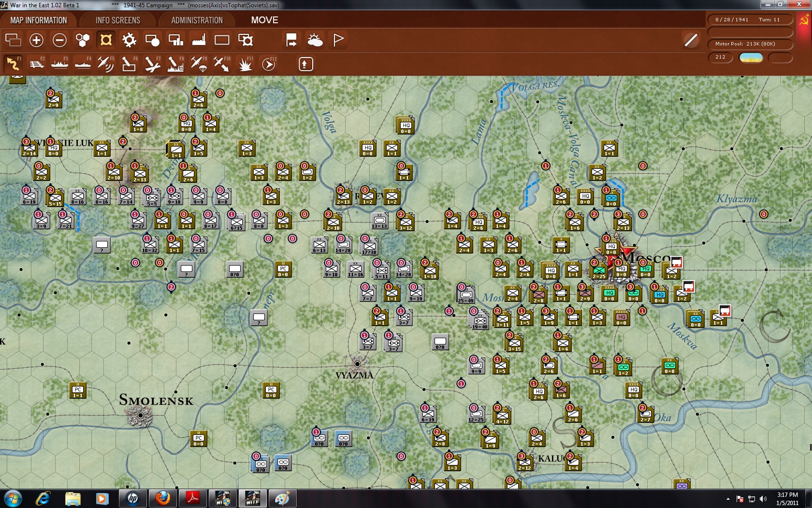
Task: Zoom out using the minus icon
Action: [x=59, y=40]
